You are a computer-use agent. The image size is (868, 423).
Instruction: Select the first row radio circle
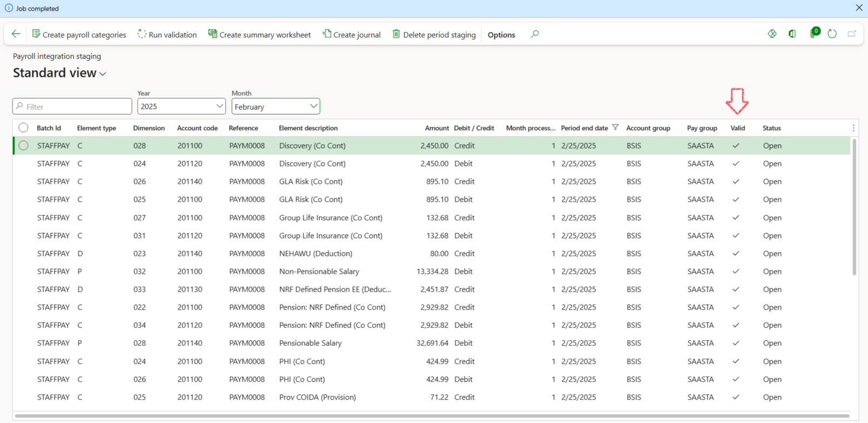(x=23, y=145)
